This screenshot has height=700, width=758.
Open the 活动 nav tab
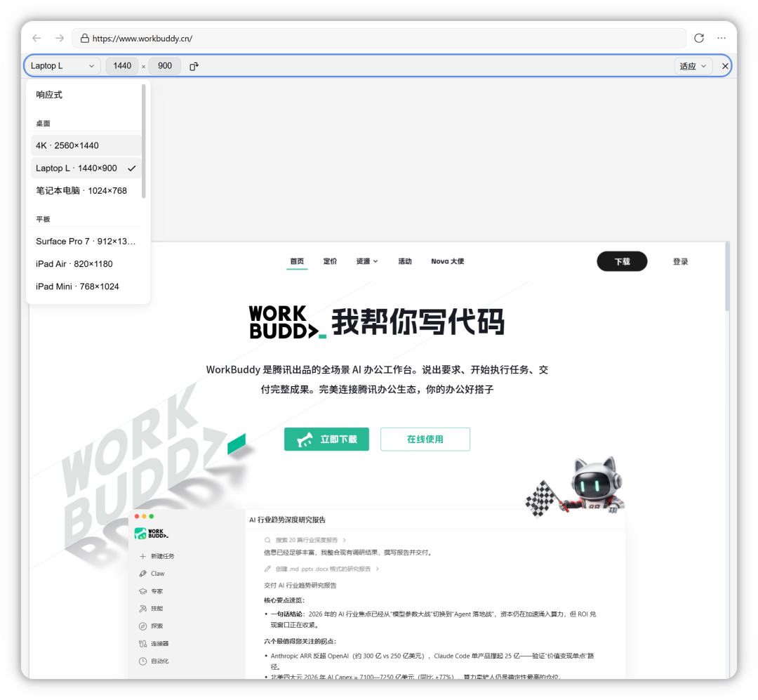pos(405,261)
